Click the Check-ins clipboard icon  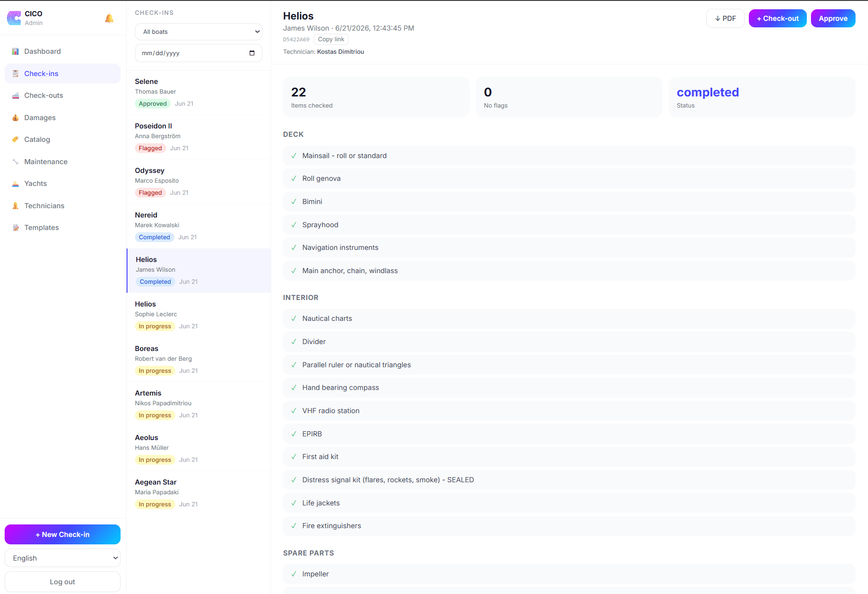(x=15, y=74)
